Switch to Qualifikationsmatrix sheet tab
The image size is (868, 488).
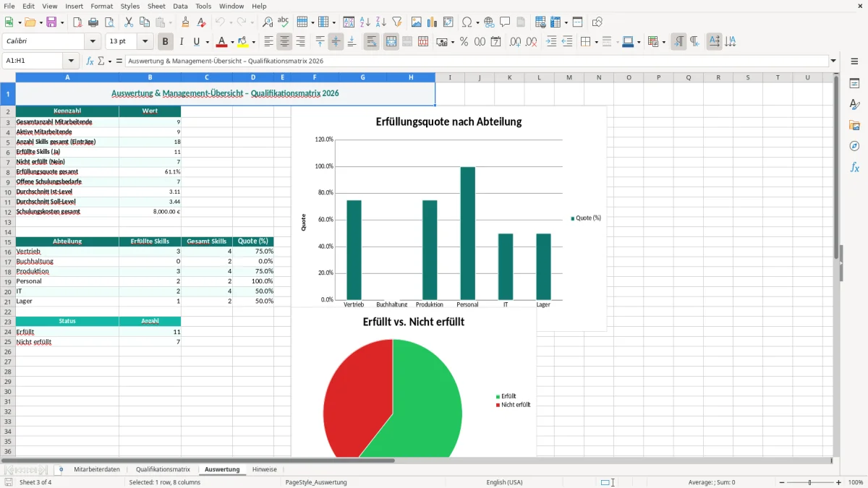[163, 469]
